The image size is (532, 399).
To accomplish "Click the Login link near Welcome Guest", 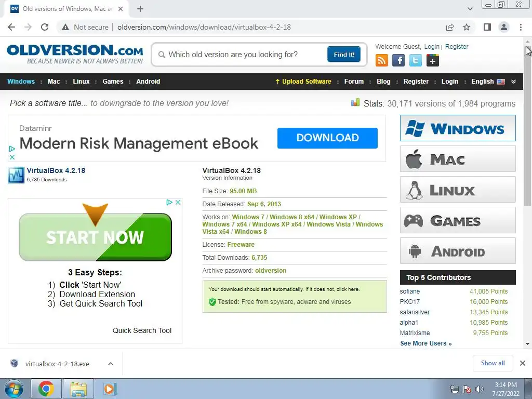I will (432, 47).
